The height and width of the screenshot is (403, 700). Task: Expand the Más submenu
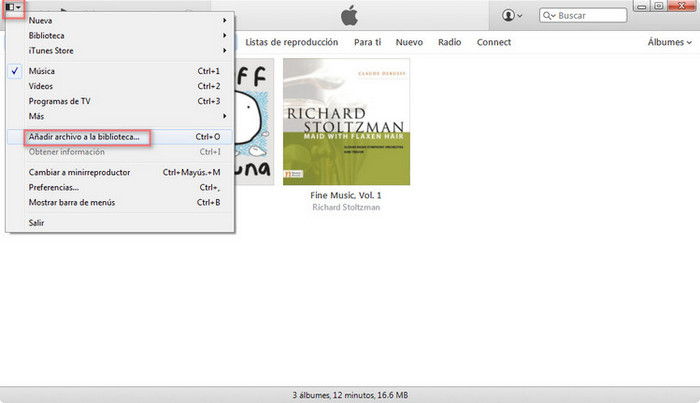click(x=120, y=116)
